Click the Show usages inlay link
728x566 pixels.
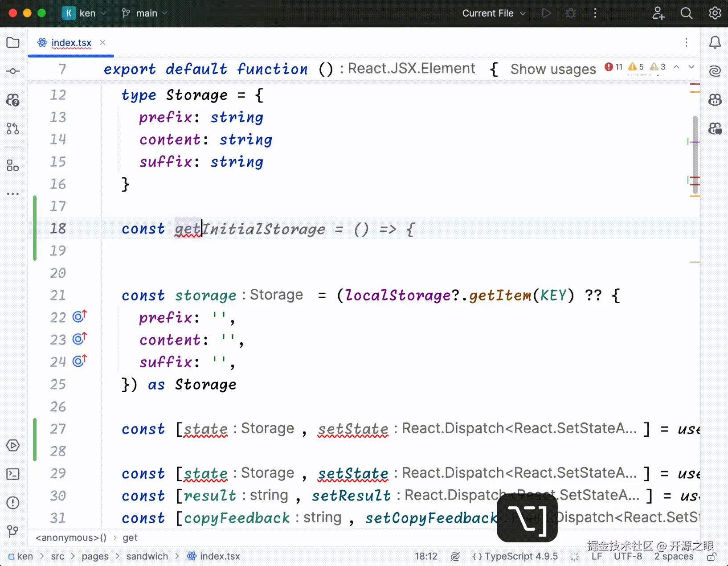pyautogui.click(x=553, y=69)
